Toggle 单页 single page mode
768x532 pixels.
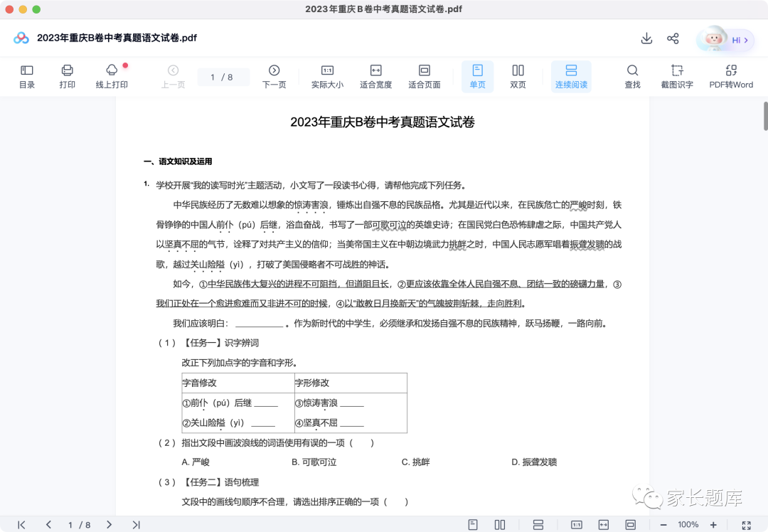[x=478, y=76]
